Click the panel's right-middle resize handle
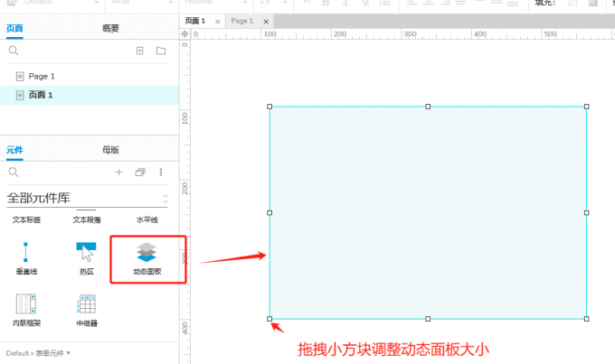The height and width of the screenshot is (364, 615). tap(587, 213)
